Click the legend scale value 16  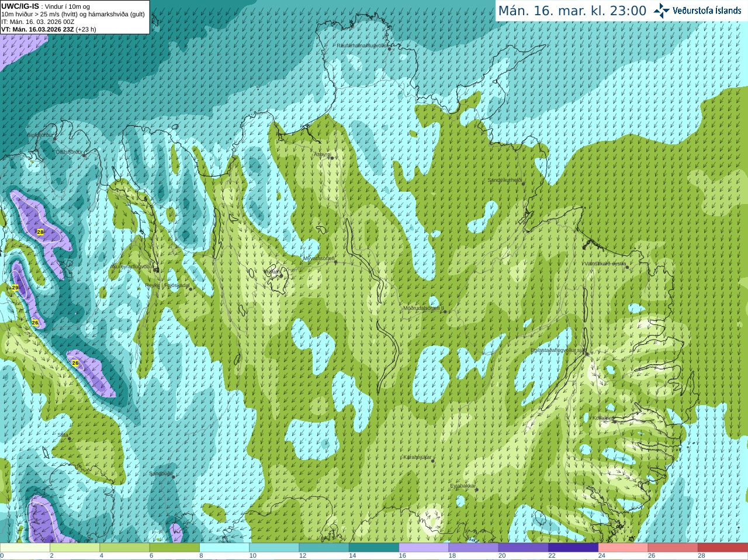pyautogui.click(x=402, y=556)
